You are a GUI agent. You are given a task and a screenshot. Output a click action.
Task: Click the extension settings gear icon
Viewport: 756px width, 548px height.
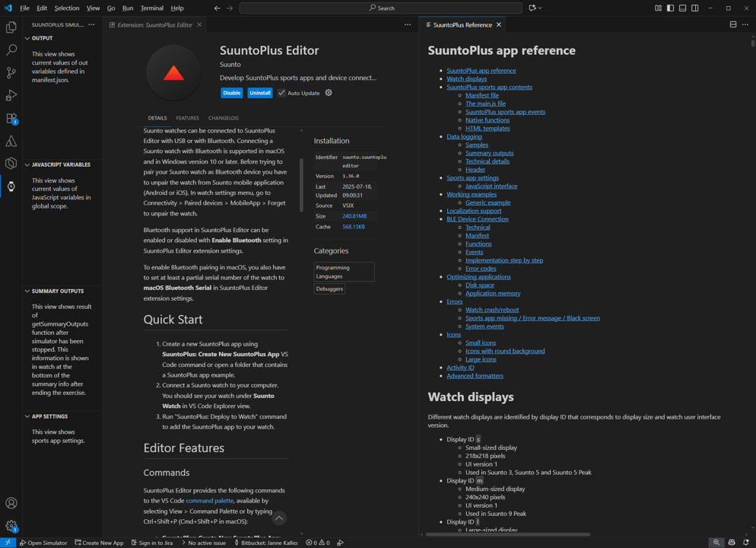pos(329,93)
